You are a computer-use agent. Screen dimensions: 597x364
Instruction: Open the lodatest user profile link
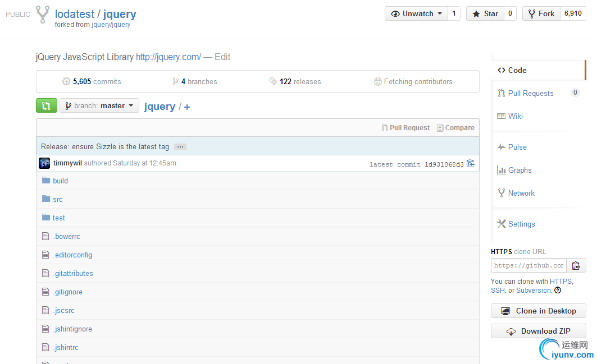(75, 14)
